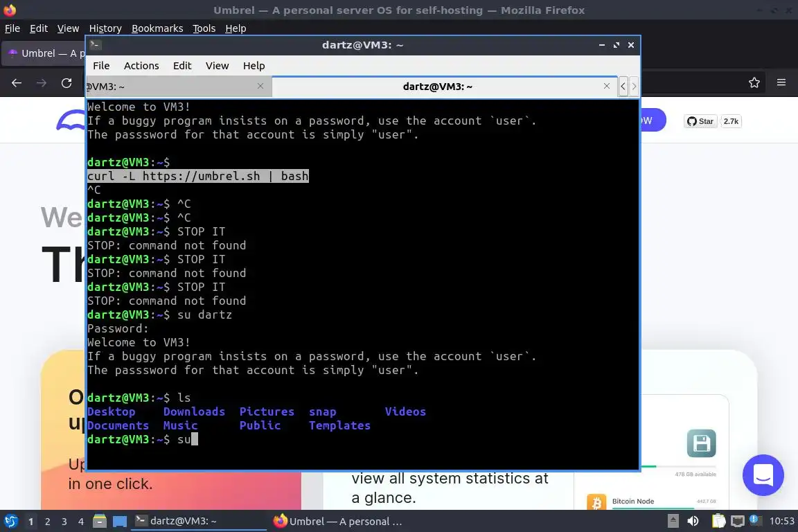Switch to workspace 1 in taskbar
Viewport: 798px width, 532px height.
[x=30, y=522]
